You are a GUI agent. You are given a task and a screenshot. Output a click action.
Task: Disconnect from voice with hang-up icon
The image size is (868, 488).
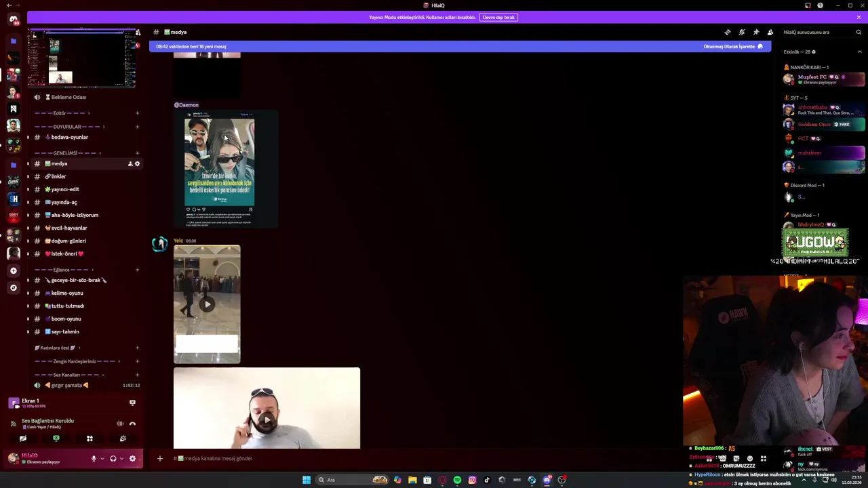[x=132, y=424]
